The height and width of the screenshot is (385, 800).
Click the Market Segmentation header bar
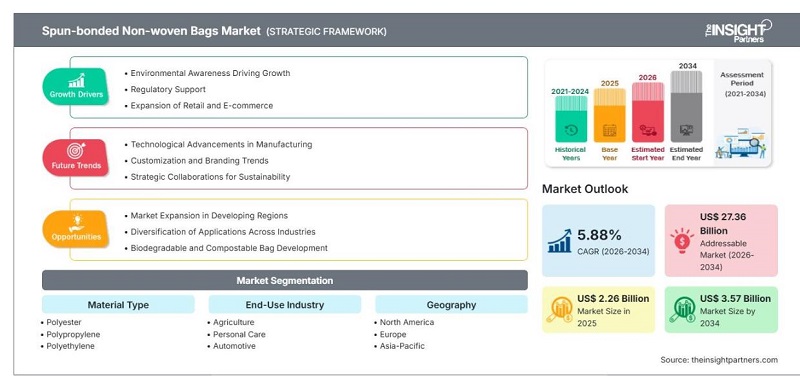285,280
